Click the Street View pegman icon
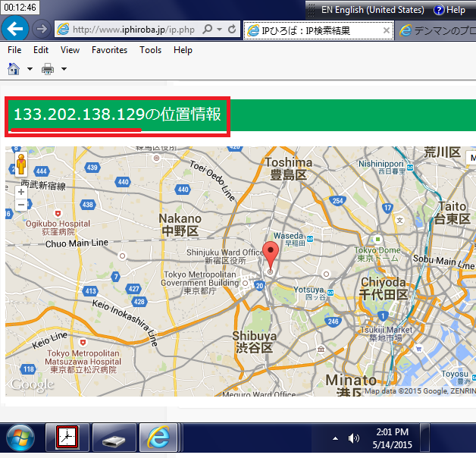 coord(21,165)
